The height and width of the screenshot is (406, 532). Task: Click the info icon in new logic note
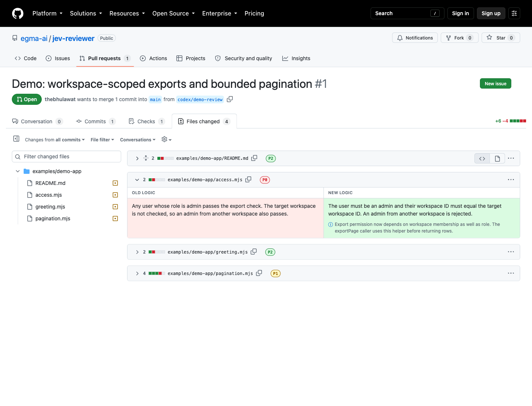(x=331, y=224)
